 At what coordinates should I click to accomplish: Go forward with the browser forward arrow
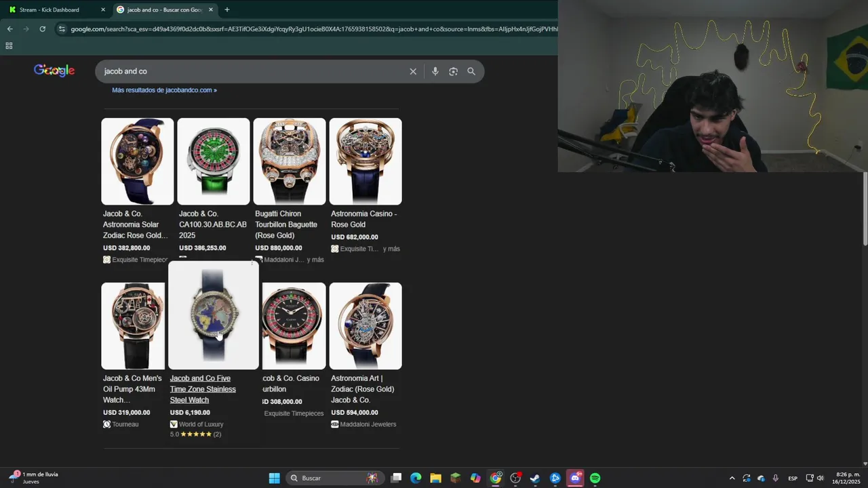tap(26, 29)
